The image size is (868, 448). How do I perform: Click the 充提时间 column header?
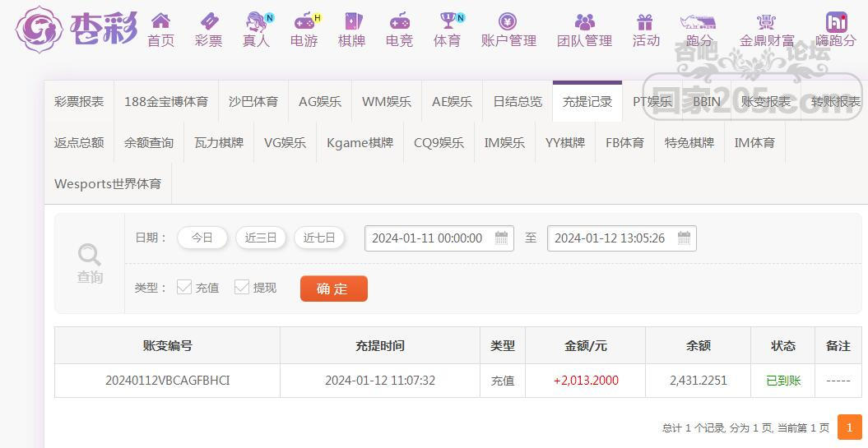380,346
